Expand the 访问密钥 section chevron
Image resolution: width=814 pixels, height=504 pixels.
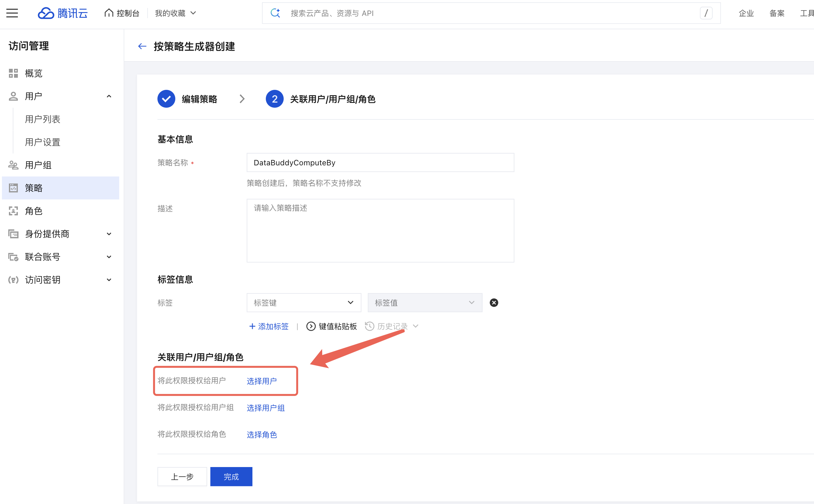point(109,280)
